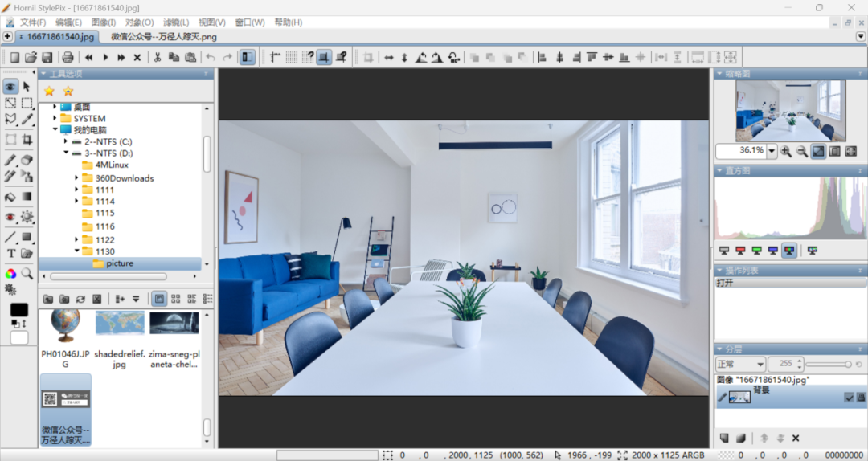Select the Crop tool in the toolbox
Screen dimensions: 868x461
27,140
